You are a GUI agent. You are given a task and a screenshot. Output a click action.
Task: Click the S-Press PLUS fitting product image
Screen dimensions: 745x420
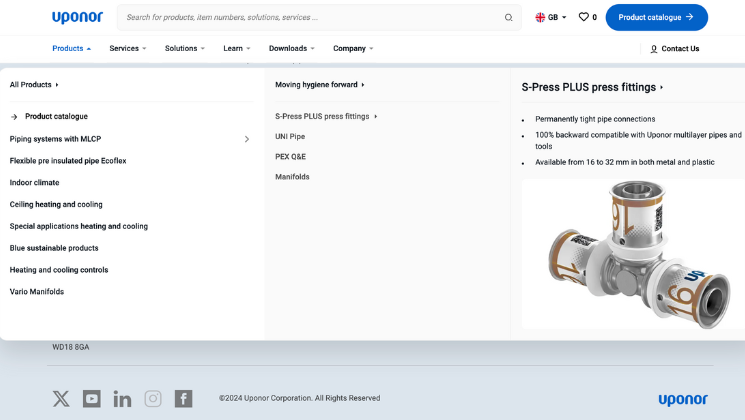pos(632,252)
